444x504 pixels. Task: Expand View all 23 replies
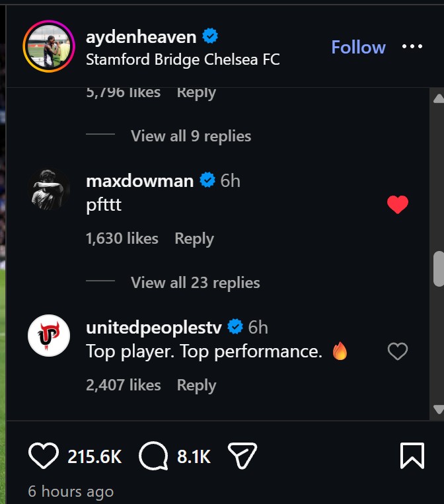point(195,283)
